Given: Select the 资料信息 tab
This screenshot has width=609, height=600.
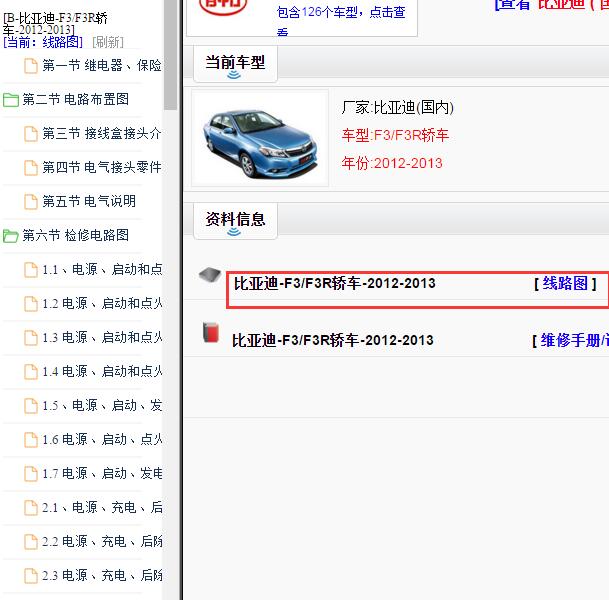Looking at the screenshot, I should (235, 221).
